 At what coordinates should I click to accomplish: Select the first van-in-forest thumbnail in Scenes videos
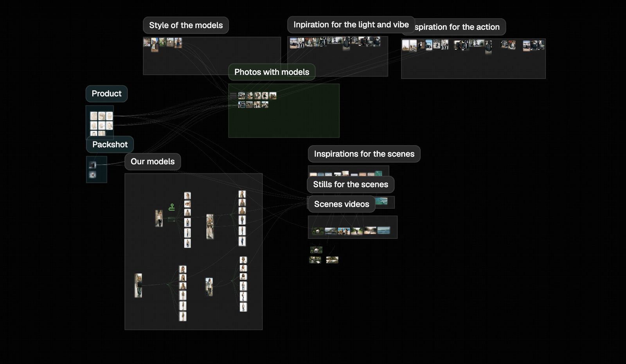click(x=318, y=231)
